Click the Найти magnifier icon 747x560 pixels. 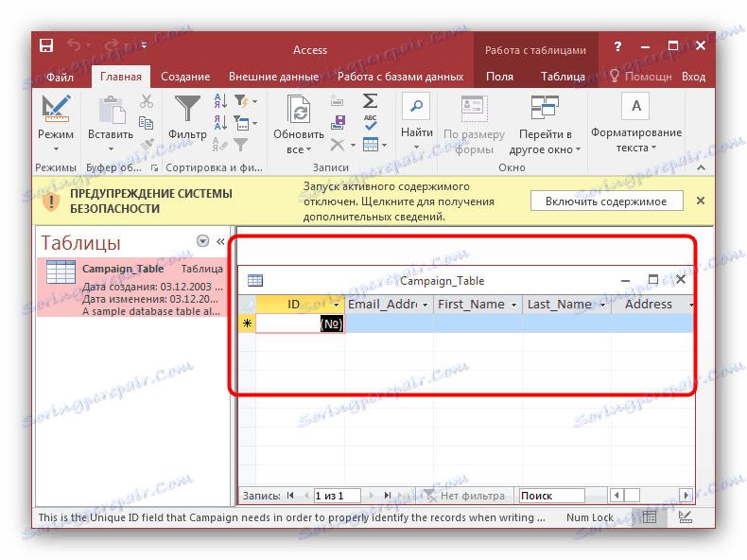(416, 106)
